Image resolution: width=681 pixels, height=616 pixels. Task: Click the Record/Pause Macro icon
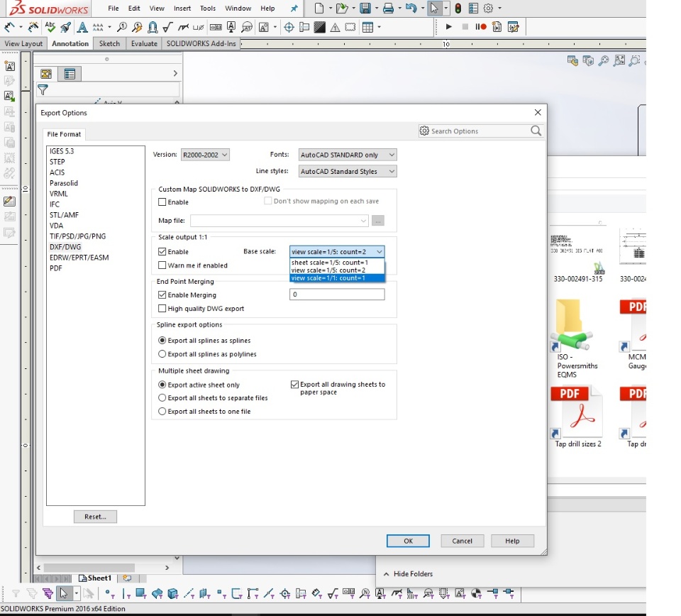tap(480, 27)
